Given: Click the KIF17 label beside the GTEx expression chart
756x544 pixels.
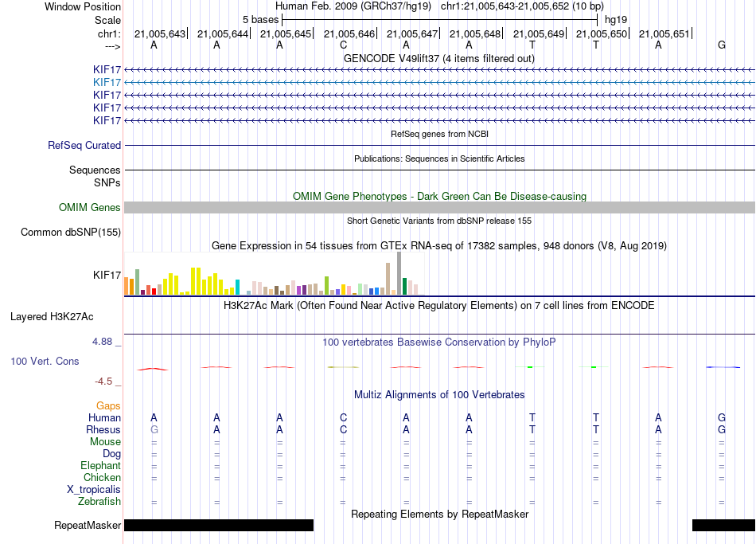Looking at the screenshot, I should click(x=107, y=275).
